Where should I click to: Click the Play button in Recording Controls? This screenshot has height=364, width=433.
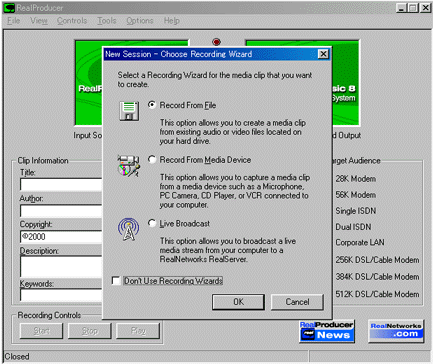[x=138, y=331]
